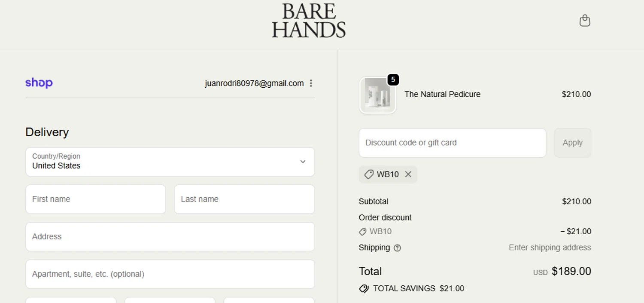Open The Natural Pedicure product thumbnail
Viewport: 644px width, 303px height.
pyautogui.click(x=377, y=95)
